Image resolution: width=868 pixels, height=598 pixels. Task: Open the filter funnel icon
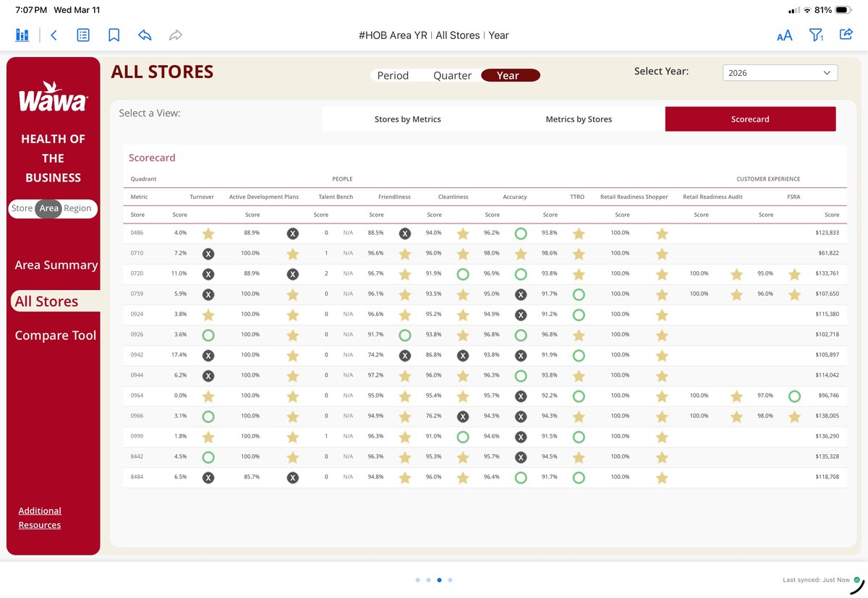pos(816,35)
